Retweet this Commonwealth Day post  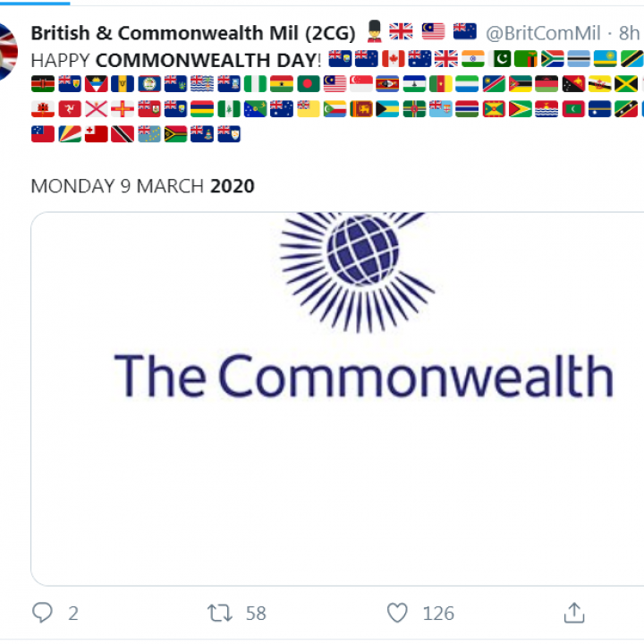pos(220,613)
